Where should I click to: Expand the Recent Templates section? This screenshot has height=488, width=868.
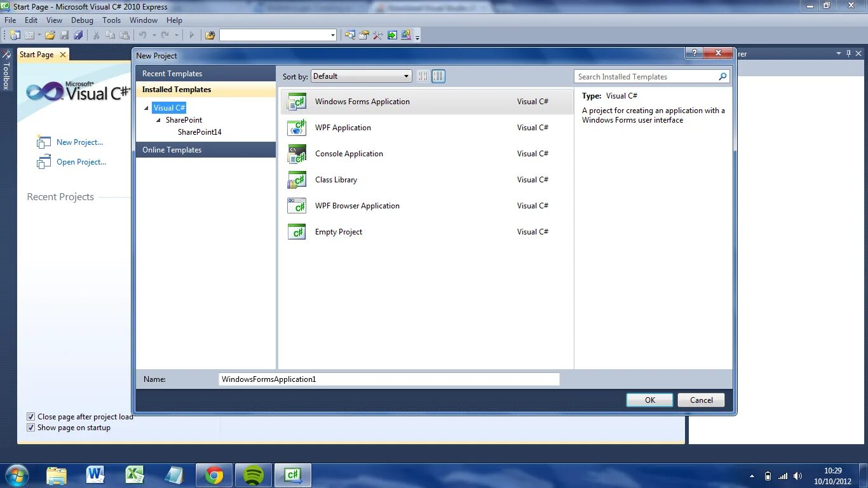[x=205, y=74]
